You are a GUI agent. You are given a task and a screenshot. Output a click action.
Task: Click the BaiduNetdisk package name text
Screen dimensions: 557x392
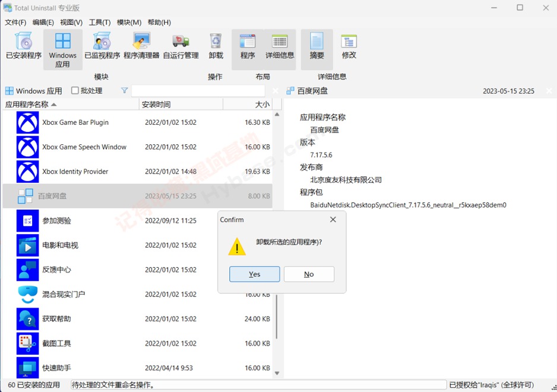click(408, 205)
